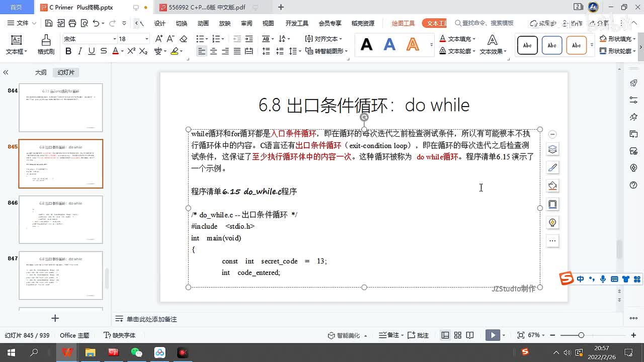Image resolution: width=644 pixels, height=362 pixels.
Task: Click the 查找命令 search box
Action: click(x=484, y=23)
